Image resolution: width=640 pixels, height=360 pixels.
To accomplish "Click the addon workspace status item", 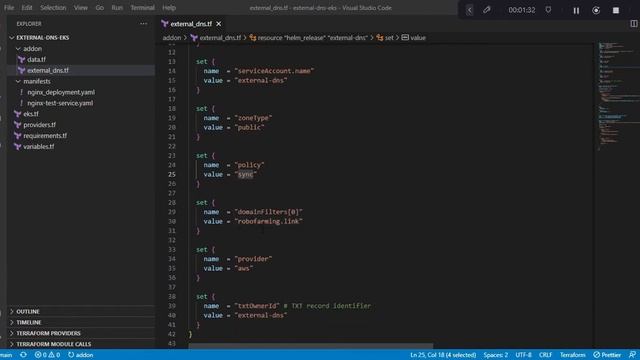I will pos(80,355).
